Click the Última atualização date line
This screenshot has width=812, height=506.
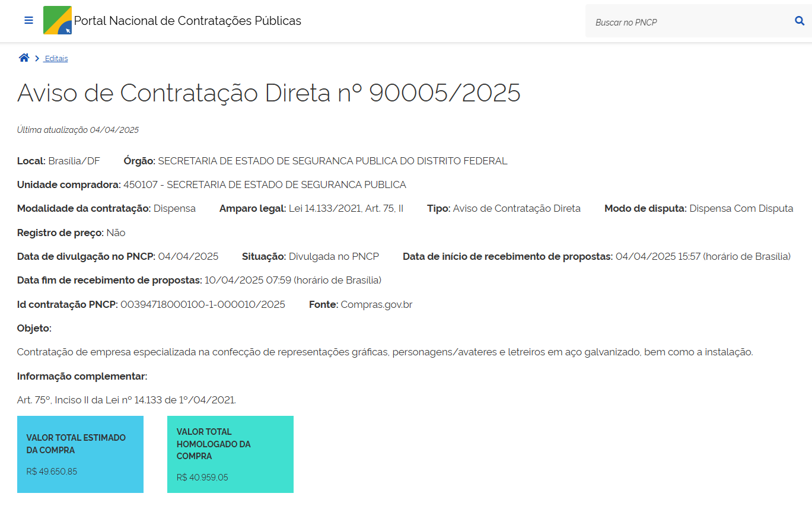(78, 130)
